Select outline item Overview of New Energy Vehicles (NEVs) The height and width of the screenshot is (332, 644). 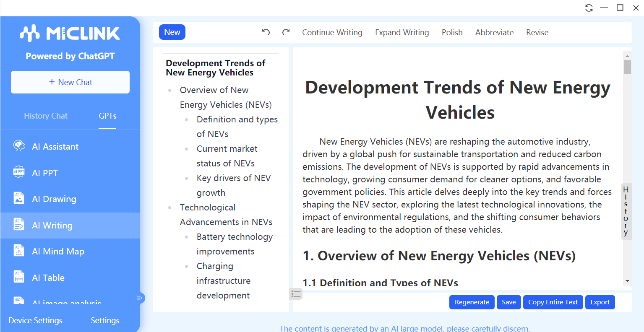pos(226,97)
